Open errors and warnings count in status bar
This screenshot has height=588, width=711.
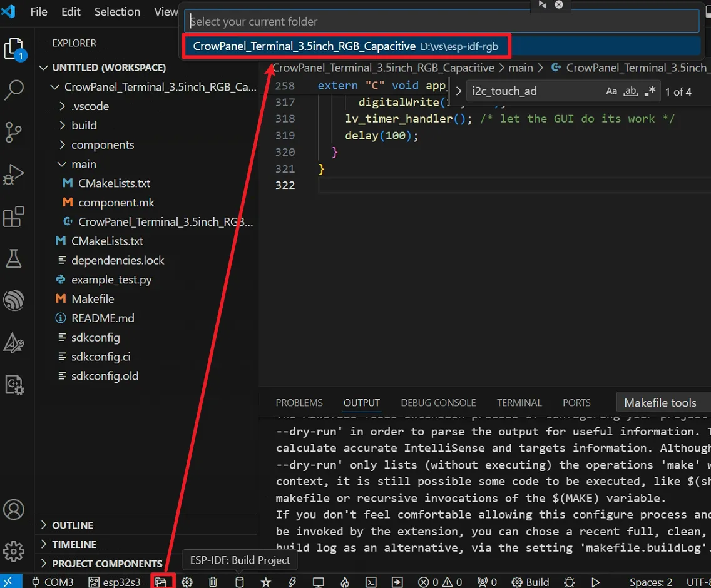click(x=440, y=582)
